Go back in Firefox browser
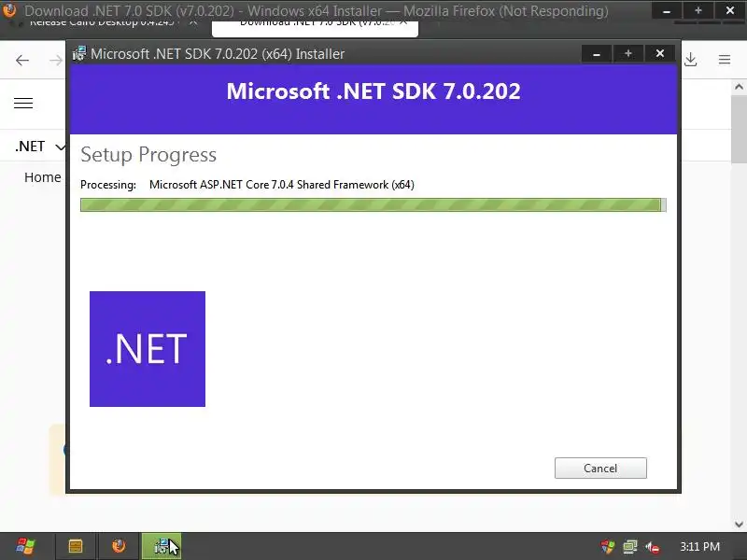This screenshot has height=560, width=747. (x=21, y=60)
